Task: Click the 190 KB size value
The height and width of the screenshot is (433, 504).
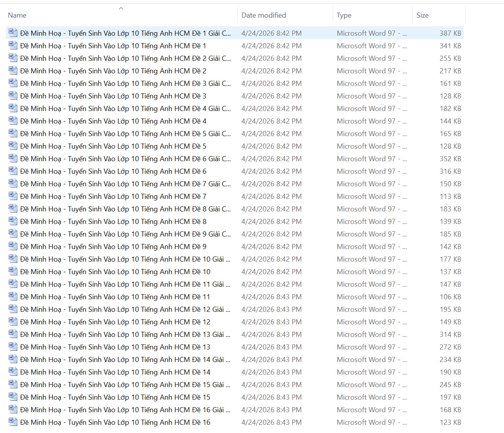Action: [450, 372]
